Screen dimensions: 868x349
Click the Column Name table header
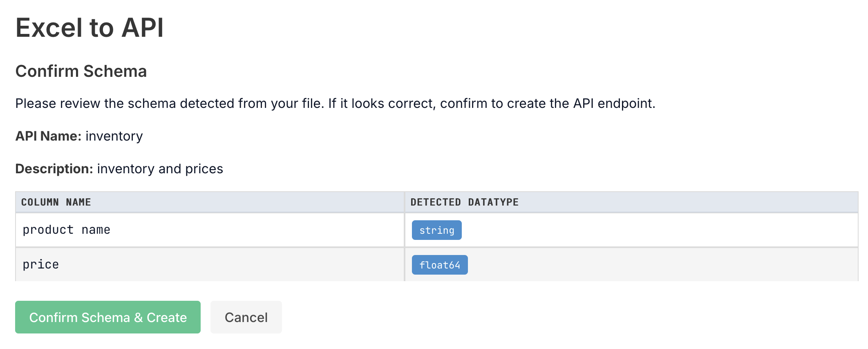point(56,202)
